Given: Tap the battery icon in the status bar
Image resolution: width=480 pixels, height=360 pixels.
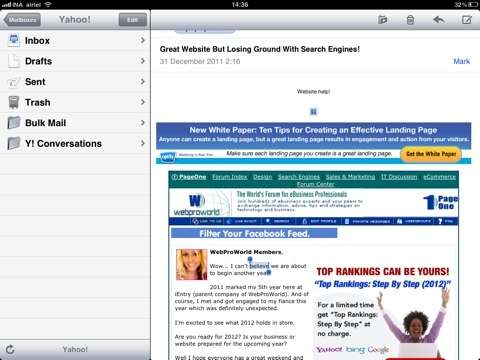Looking at the screenshot, I should coord(473,5).
